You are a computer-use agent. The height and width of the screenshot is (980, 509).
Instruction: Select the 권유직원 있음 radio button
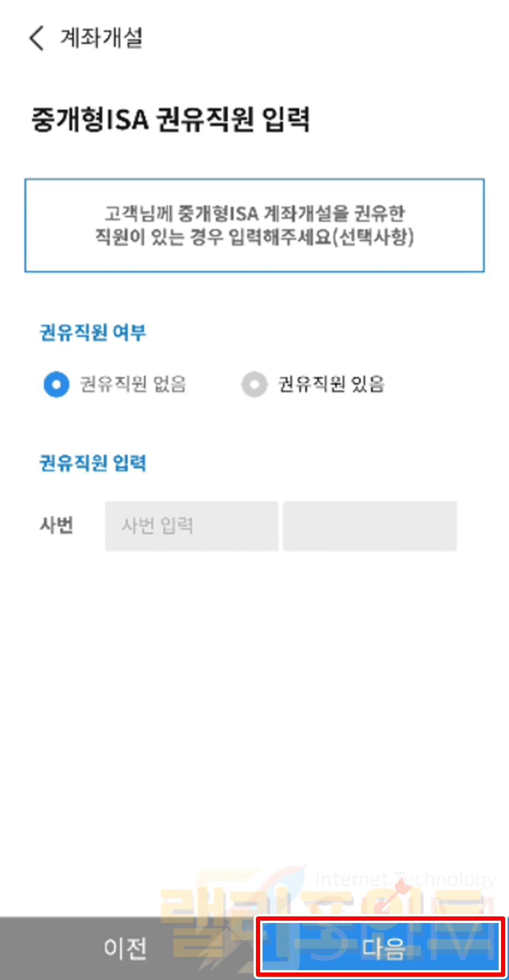pyautogui.click(x=254, y=384)
